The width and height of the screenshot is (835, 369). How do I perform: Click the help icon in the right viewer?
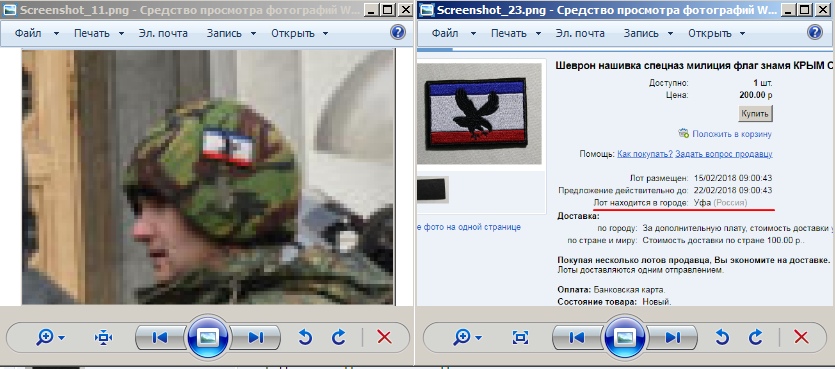click(815, 32)
